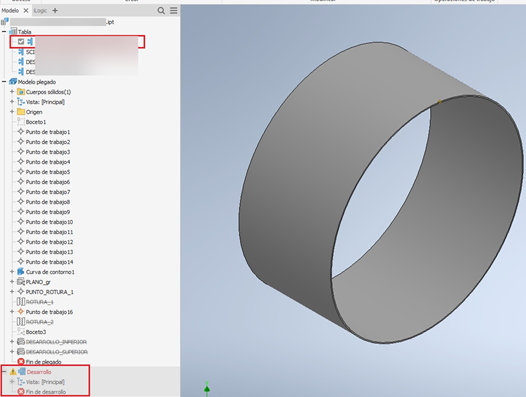Viewport: 526px width, 397px height.
Task: Click the orange point on cylinder edge
Action: click(439, 101)
